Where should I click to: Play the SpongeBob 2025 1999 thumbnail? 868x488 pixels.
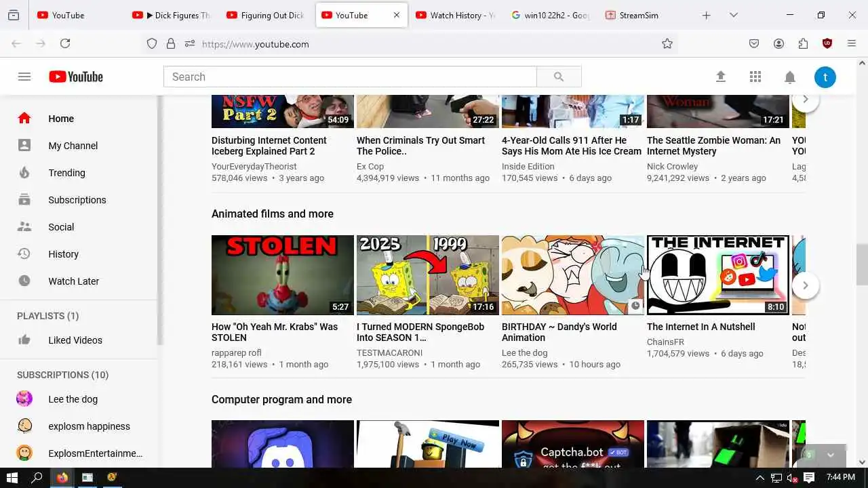pyautogui.click(x=428, y=275)
